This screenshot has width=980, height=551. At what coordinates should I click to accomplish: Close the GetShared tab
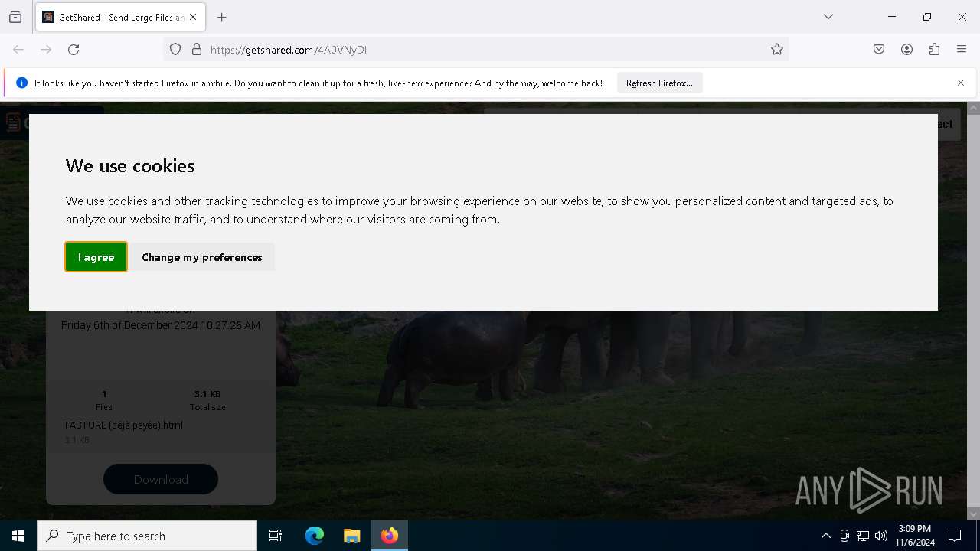pyautogui.click(x=193, y=17)
